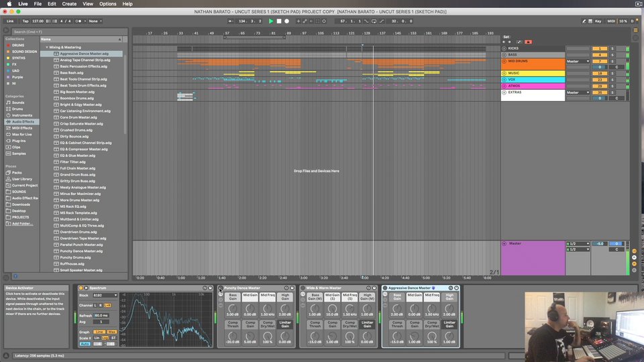This screenshot has width=644, height=362.
Task: Unfold the KICKS track
Action: pos(504,48)
